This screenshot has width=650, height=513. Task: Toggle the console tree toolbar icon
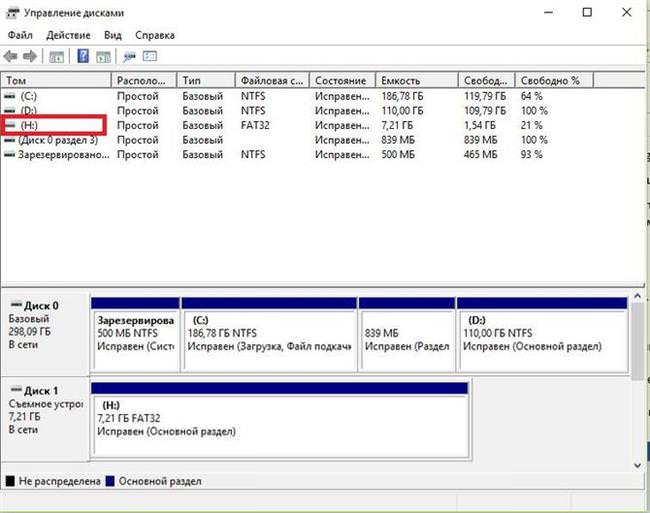56,56
